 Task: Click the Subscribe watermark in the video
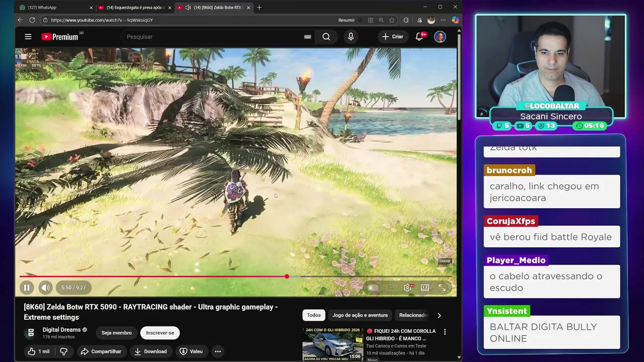(x=445, y=261)
